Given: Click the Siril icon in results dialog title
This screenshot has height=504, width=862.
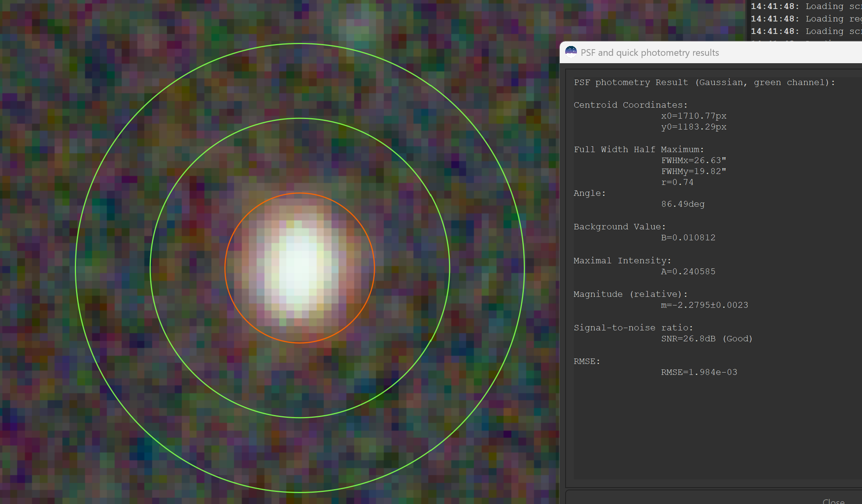Looking at the screenshot, I should tap(571, 52).
